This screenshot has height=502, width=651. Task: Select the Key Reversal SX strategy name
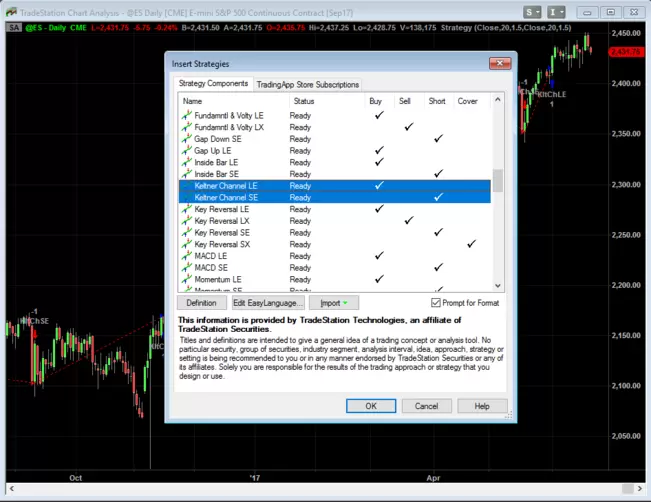coord(222,244)
